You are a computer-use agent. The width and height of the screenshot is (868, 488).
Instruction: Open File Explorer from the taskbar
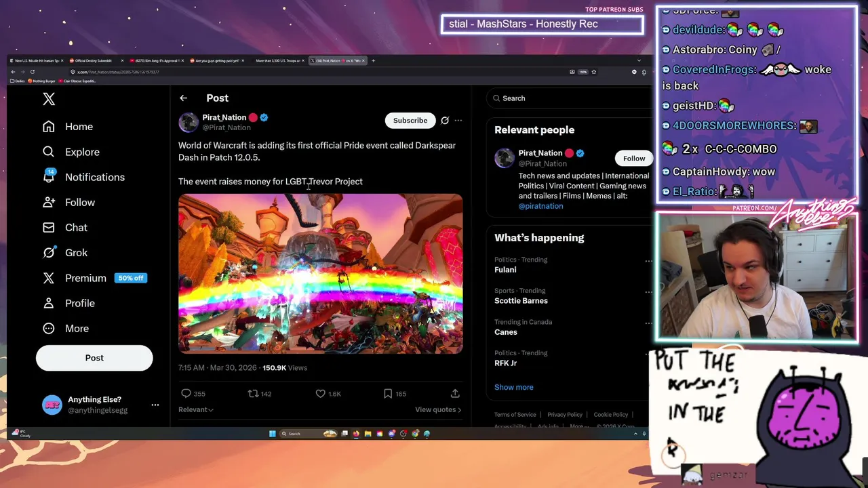pos(368,434)
